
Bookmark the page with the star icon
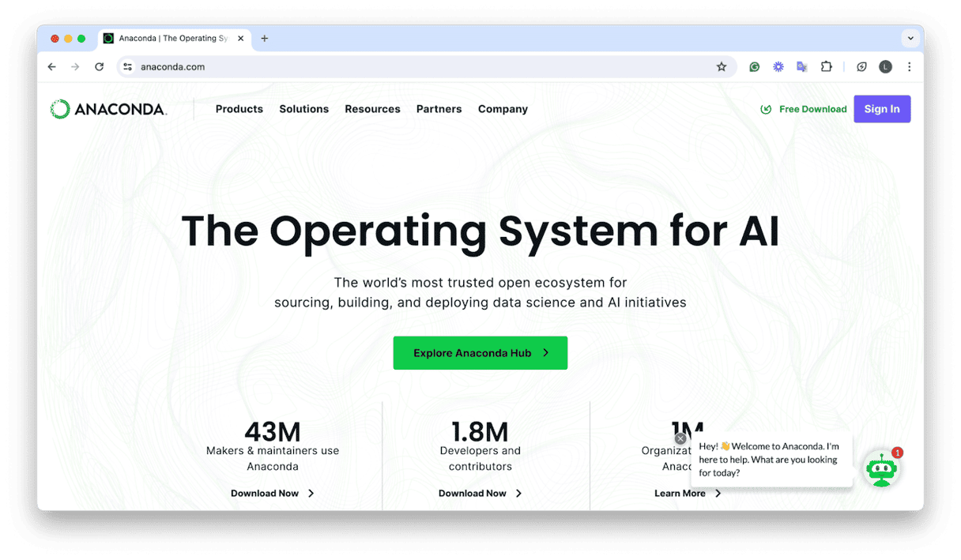coord(722,66)
